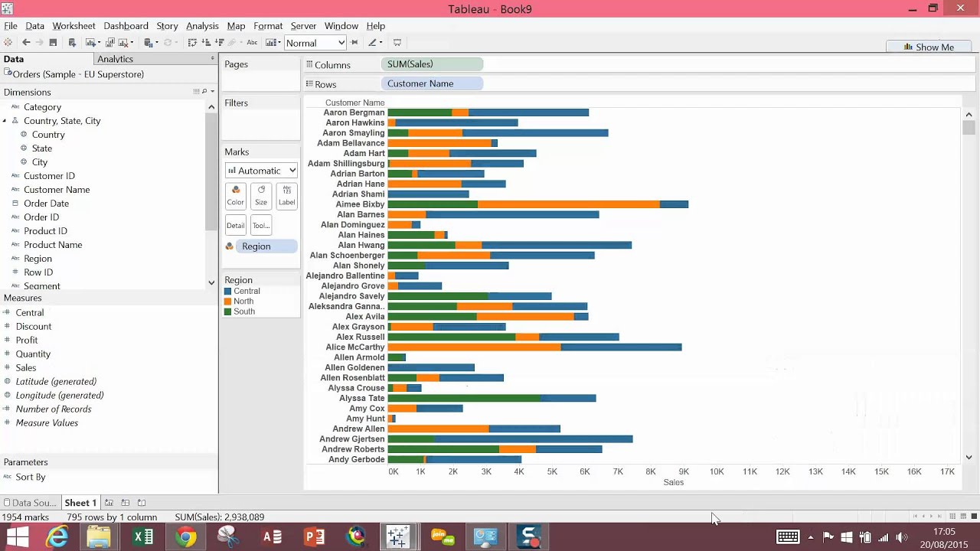
Task: Click the Undo back arrow
Action: (x=26, y=43)
